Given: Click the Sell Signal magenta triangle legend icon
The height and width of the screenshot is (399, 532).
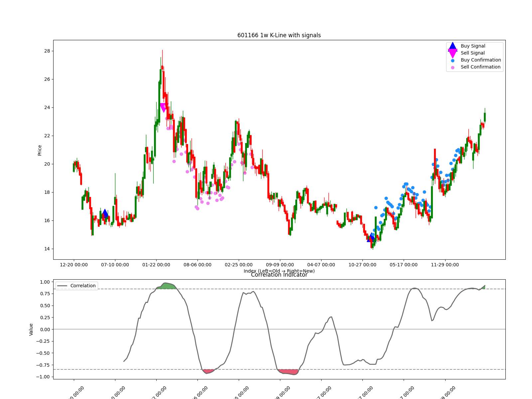Looking at the screenshot, I should 453,53.
